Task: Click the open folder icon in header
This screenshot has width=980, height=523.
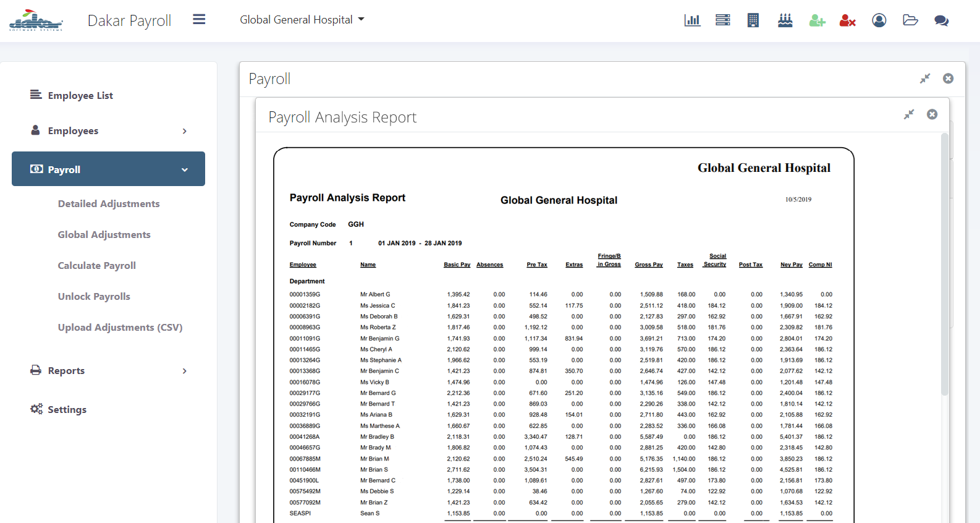Action: pyautogui.click(x=910, y=20)
